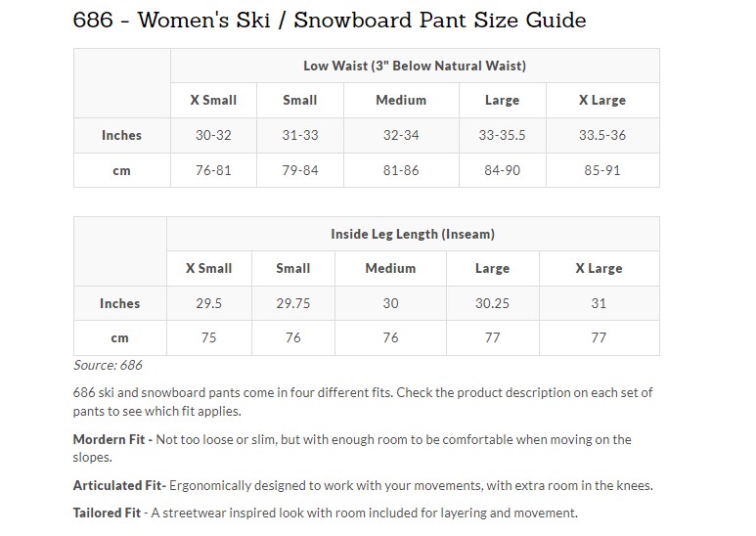Click X Large column in Inseam table
Viewport: 756px width, 536px height.
[599, 268]
